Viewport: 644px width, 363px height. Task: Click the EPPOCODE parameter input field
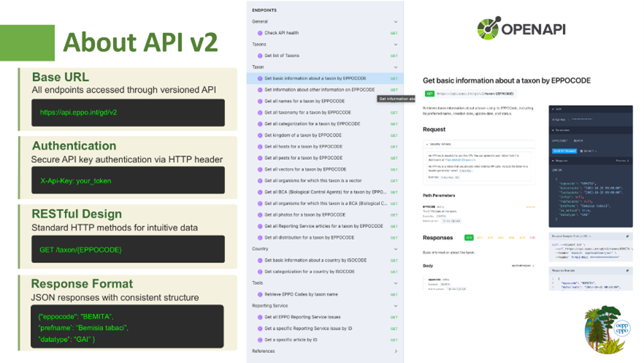pyautogui.click(x=578, y=140)
